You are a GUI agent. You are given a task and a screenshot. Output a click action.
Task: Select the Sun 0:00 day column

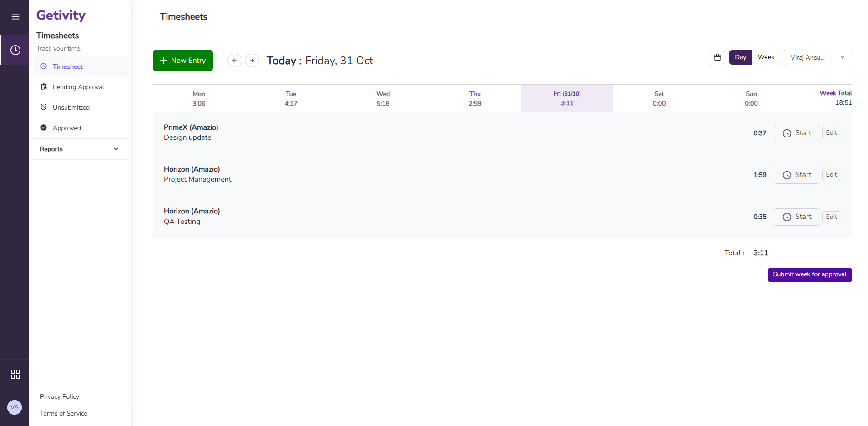(751, 98)
